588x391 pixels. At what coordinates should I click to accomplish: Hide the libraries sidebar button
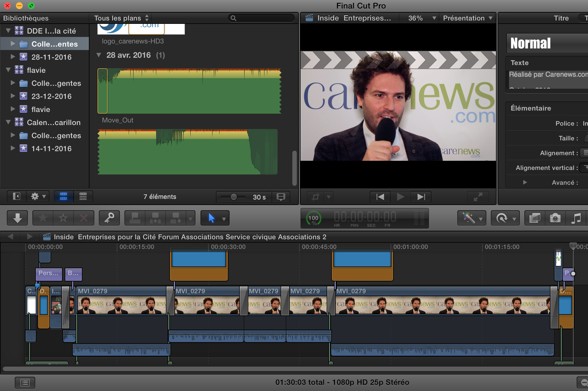click(16, 196)
